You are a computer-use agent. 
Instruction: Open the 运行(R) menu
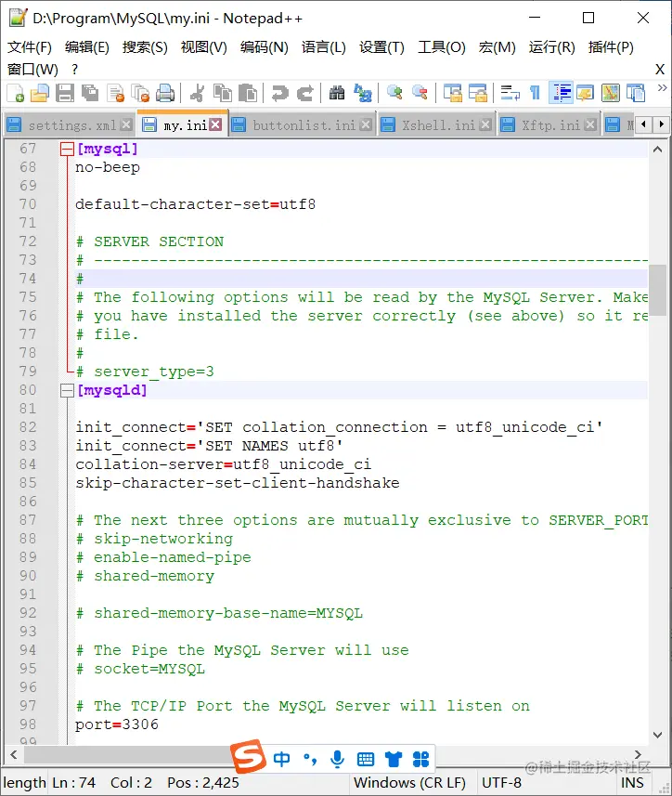pyautogui.click(x=551, y=47)
